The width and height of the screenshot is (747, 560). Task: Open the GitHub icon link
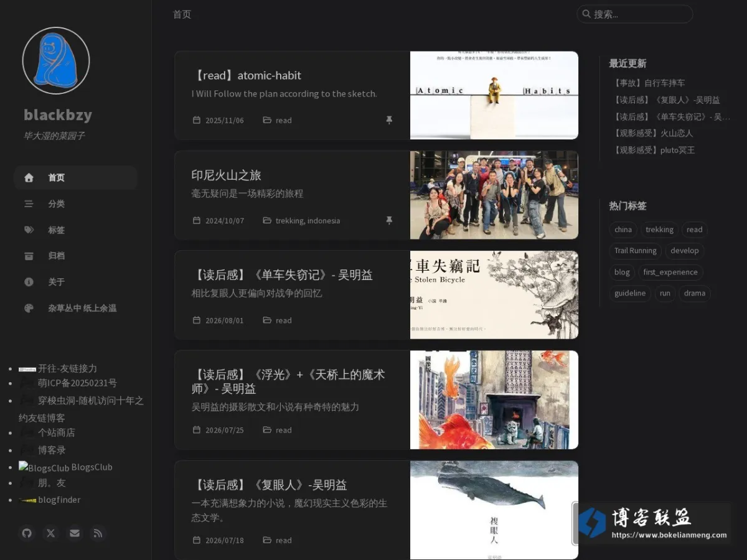(27, 533)
